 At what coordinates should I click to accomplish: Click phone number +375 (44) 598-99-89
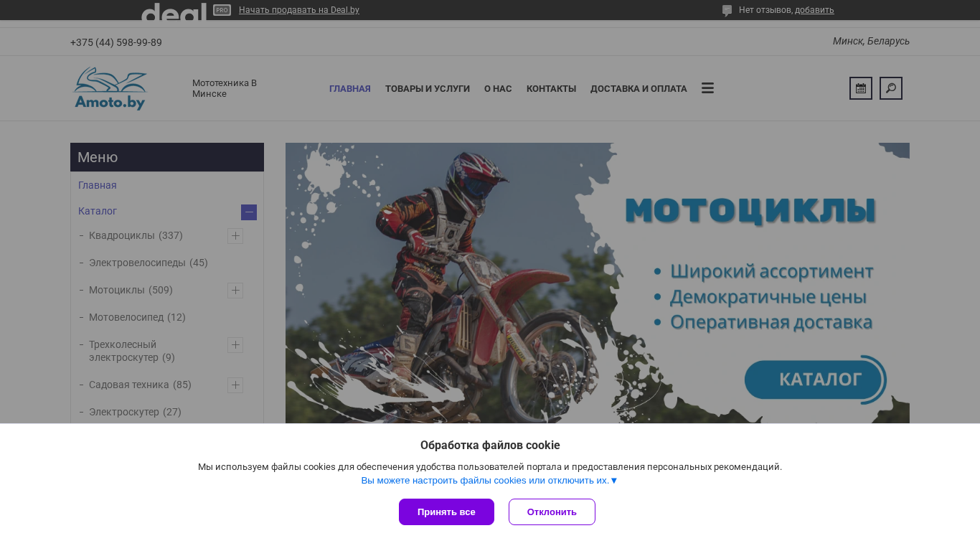(x=116, y=42)
